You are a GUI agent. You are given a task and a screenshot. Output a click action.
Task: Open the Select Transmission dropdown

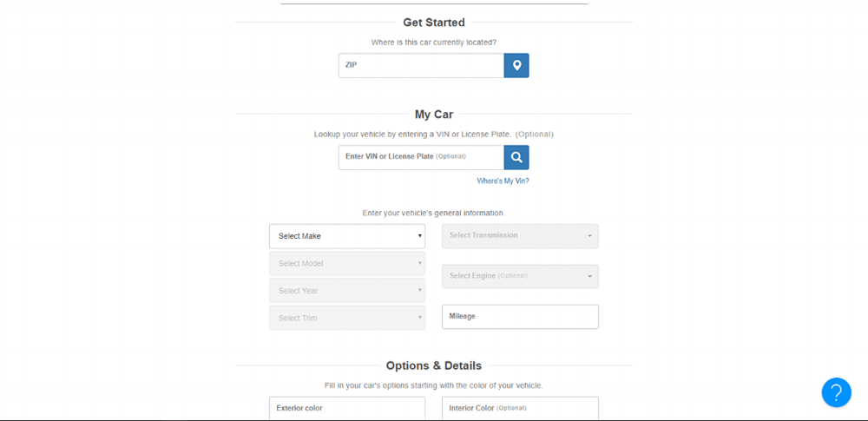coord(520,236)
